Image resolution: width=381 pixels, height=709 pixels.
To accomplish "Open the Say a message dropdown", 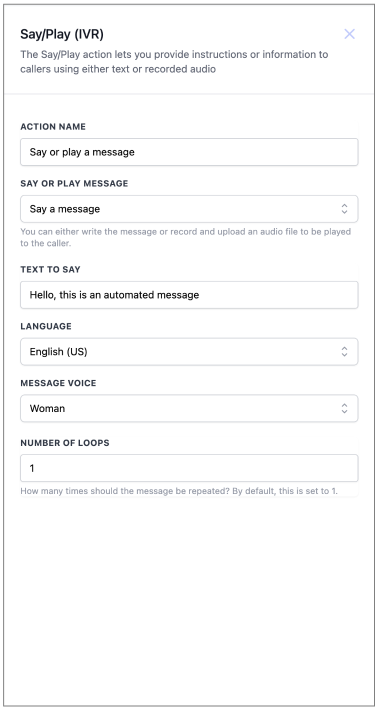I will [189, 209].
